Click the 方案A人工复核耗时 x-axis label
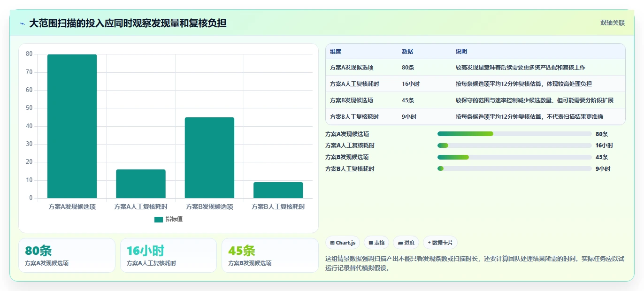Viewport: 644px width, 291px height. (141, 207)
